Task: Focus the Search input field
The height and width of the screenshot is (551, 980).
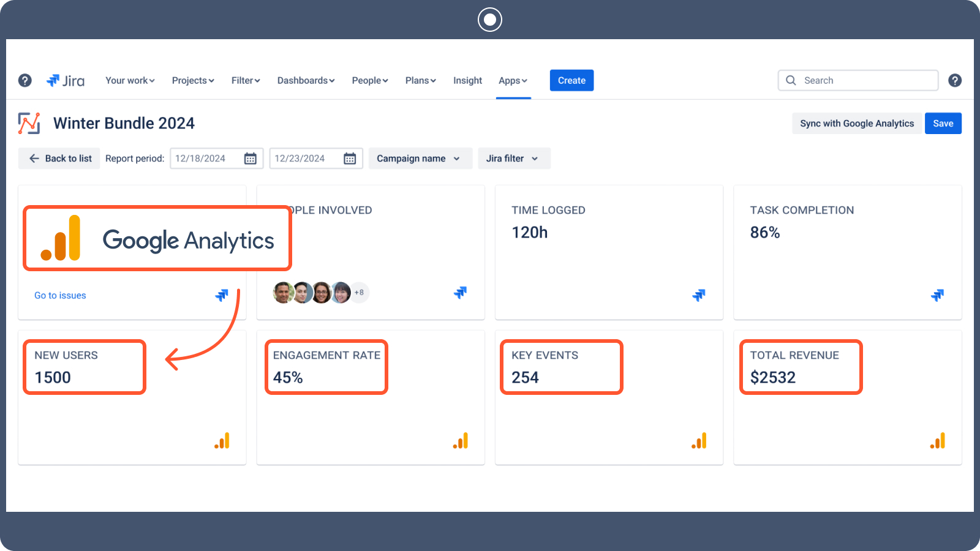Action: 858,80
